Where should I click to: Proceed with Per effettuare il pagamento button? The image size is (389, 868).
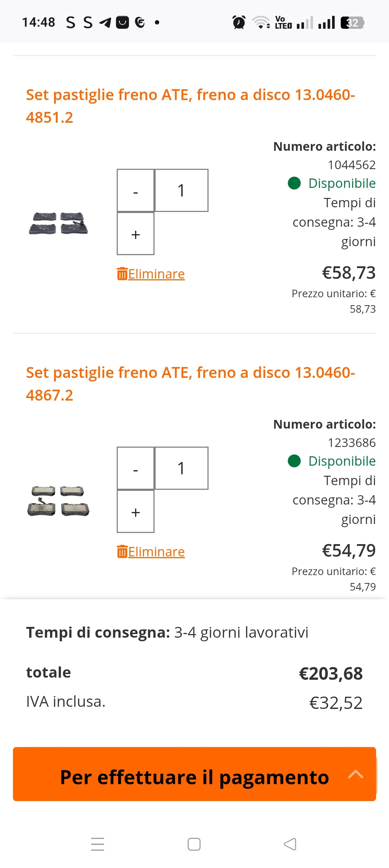194,777
